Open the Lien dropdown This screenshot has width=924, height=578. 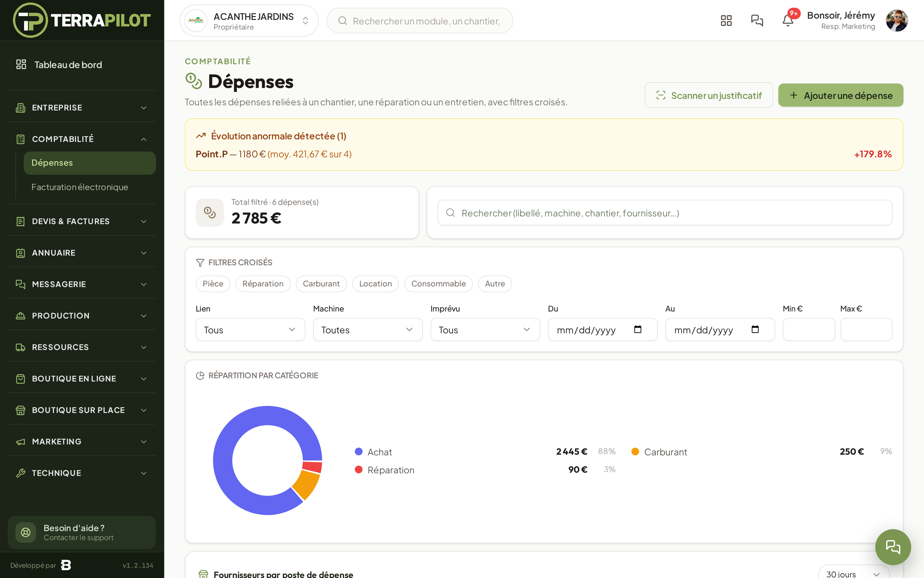coord(250,329)
